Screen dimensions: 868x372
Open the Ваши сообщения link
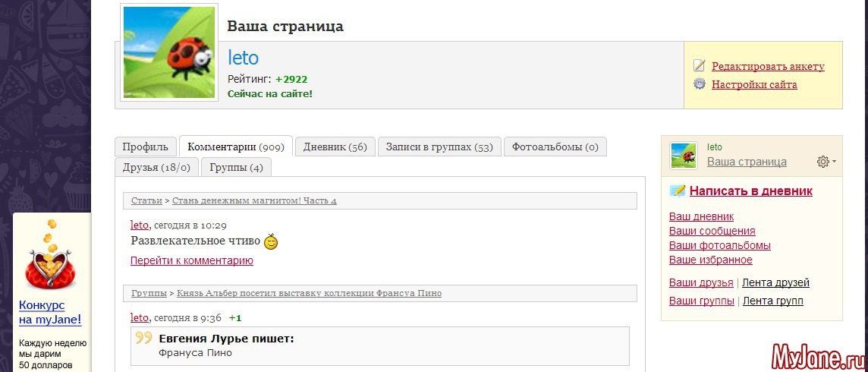[712, 231]
